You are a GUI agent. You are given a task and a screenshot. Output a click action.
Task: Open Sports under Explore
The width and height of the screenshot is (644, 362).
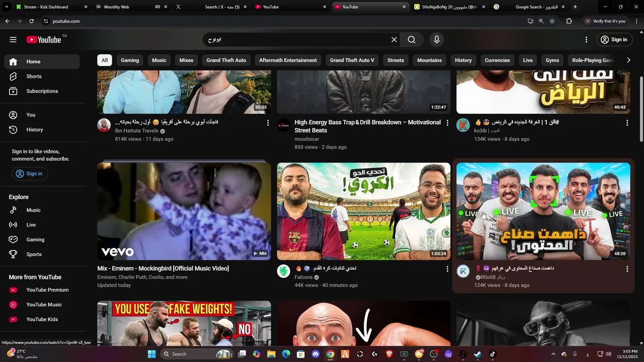pos(42,254)
